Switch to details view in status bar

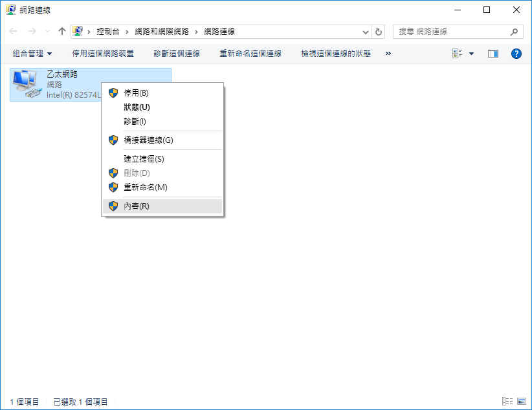507,402
